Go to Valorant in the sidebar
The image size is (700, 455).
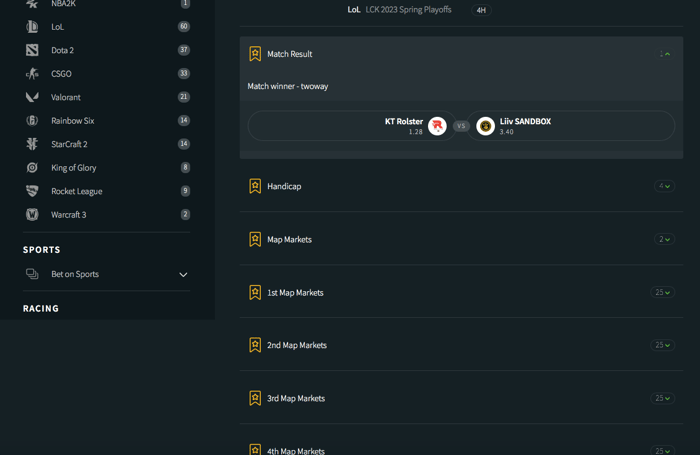pos(66,97)
